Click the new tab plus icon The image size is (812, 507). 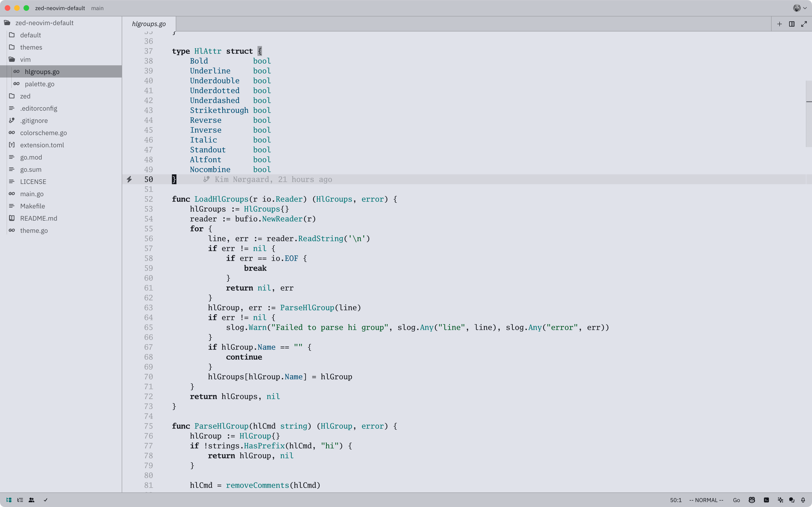[x=780, y=24]
